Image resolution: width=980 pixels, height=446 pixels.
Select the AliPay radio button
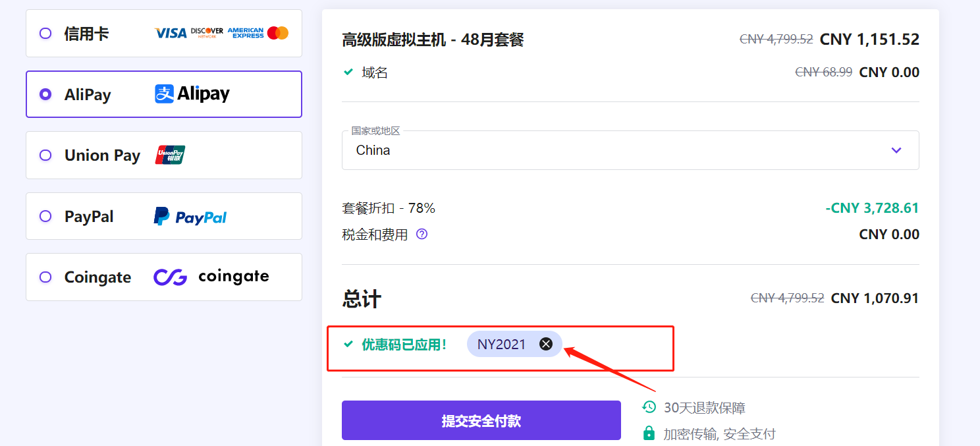point(45,94)
